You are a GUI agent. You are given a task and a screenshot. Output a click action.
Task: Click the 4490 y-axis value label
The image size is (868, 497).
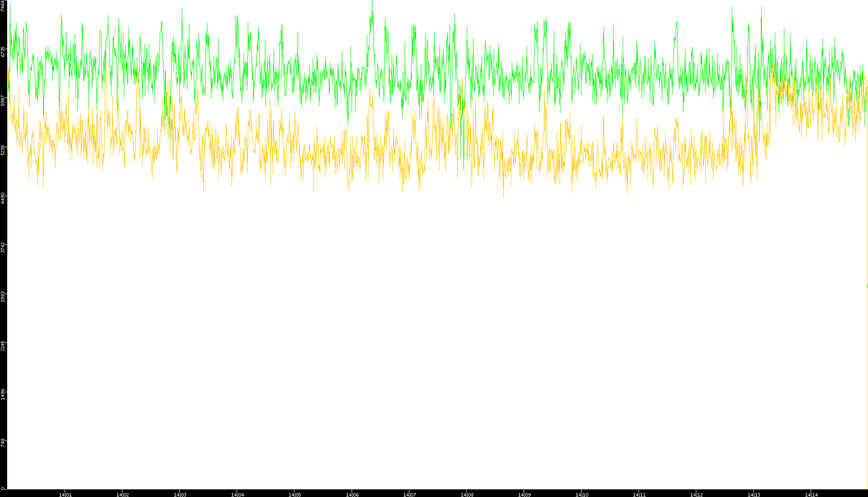pos(3,199)
